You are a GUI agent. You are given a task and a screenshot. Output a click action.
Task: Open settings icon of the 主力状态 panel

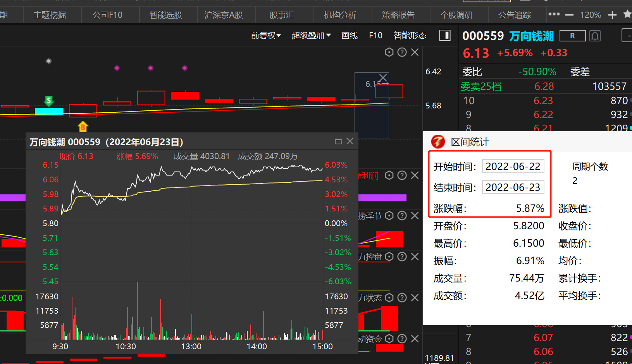(x=389, y=297)
